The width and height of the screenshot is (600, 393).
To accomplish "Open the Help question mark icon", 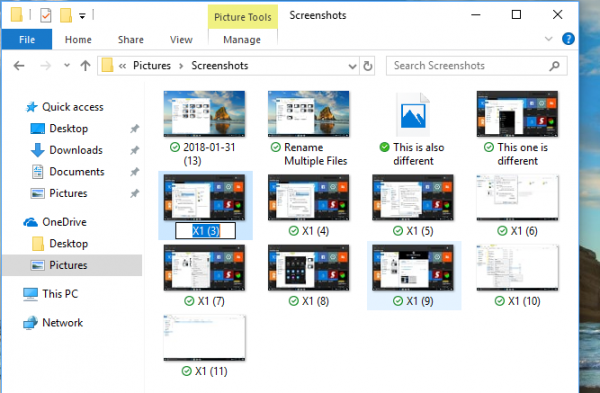I will point(568,39).
